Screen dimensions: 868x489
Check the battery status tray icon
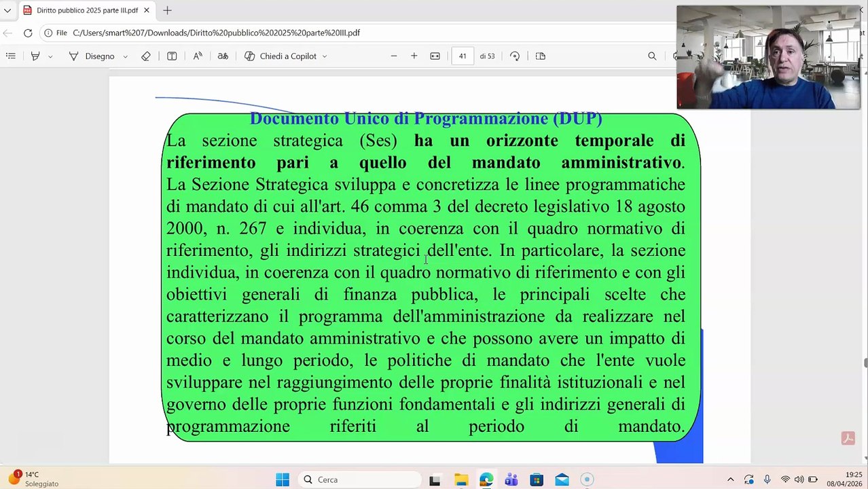(812, 479)
